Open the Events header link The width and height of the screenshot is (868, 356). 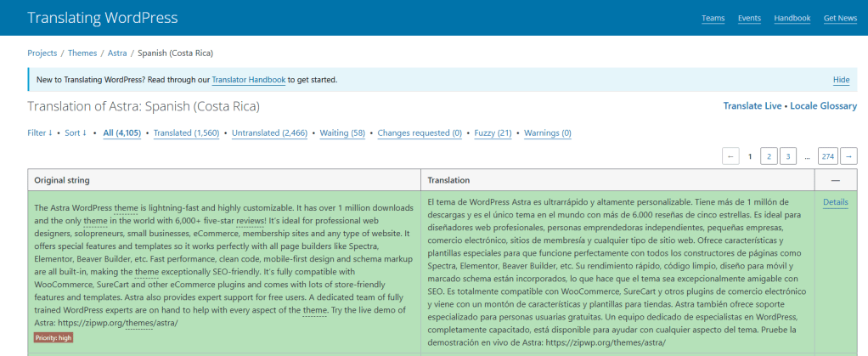pyautogui.click(x=749, y=19)
